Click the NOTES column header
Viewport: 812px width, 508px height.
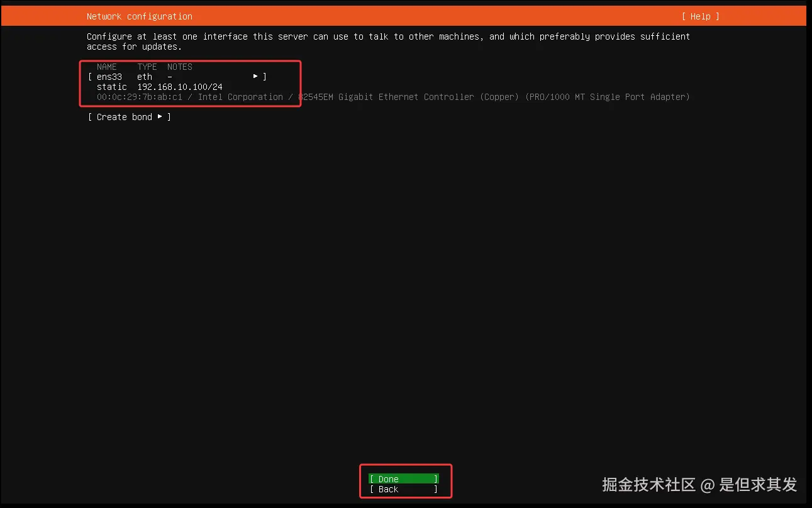point(179,66)
